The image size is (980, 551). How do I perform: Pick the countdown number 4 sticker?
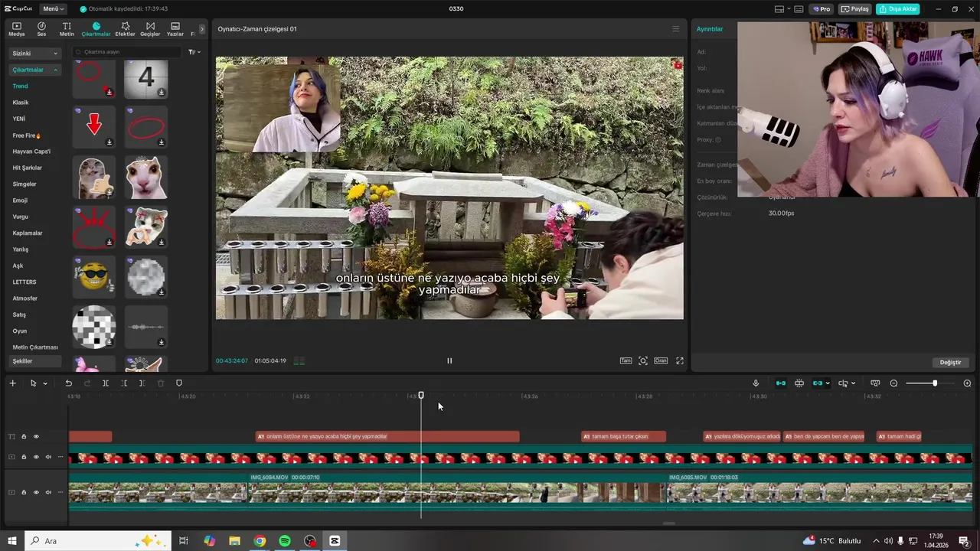click(x=145, y=79)
